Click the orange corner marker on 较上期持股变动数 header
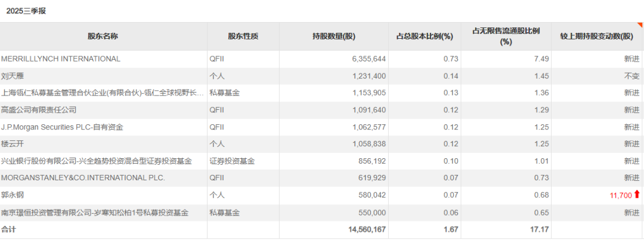Viewport: 644px width, 240px height. pyautogui.click(x=640, y=25)
